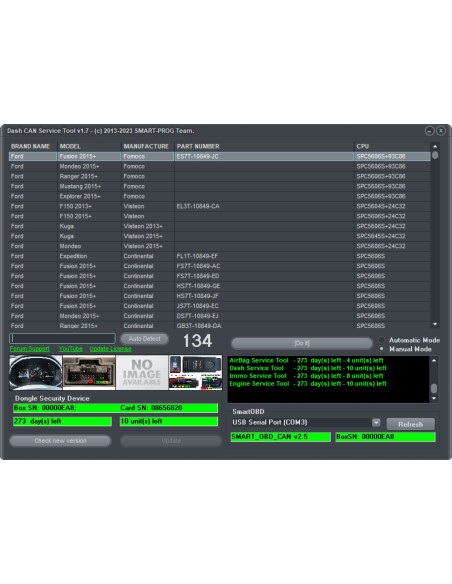Click the Box SN / Card SN status field
The image size is (452, 584).
[115, 408]
